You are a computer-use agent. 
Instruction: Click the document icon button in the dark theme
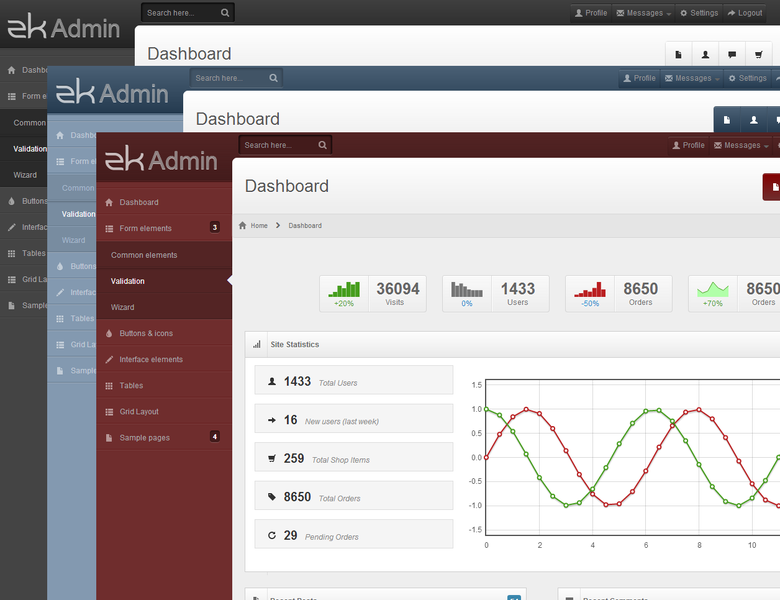click(678, 54)
